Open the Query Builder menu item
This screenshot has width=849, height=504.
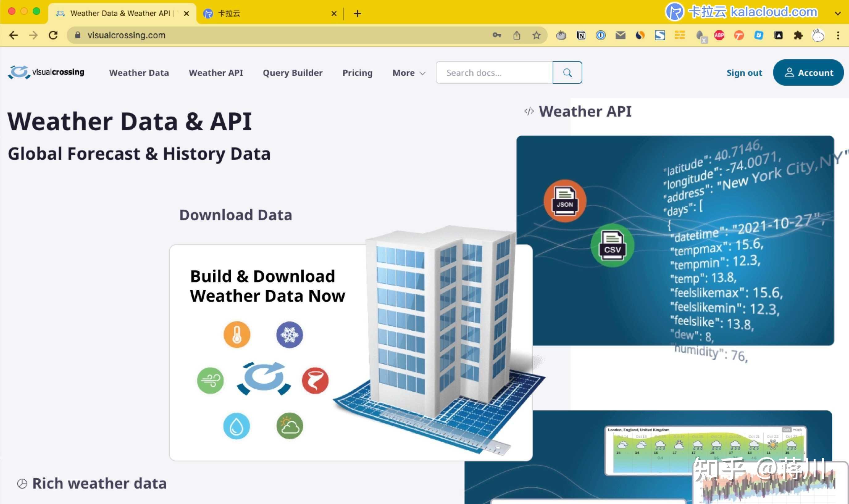[x=293, y=73]
